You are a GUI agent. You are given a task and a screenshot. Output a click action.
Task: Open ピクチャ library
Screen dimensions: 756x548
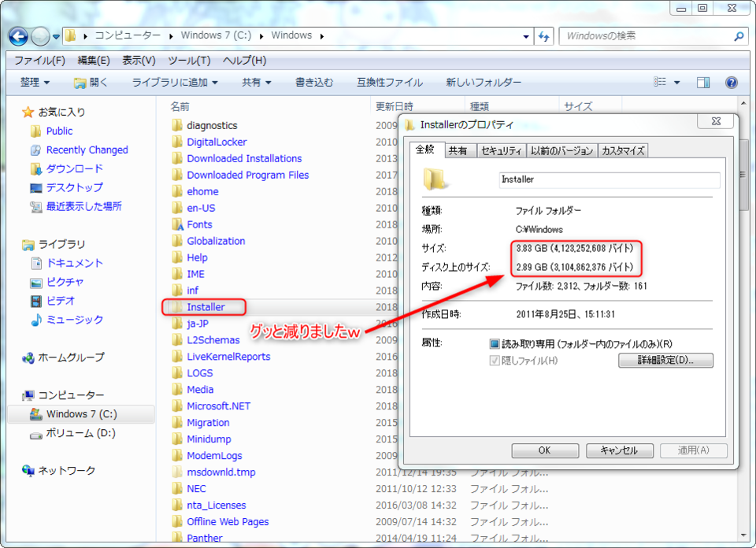pyautogui.click(x=65, y=282)
